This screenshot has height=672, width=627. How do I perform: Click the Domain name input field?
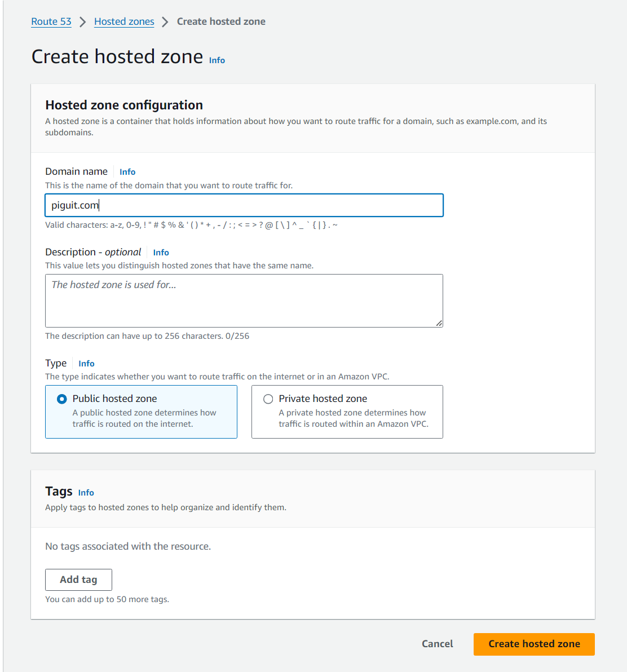pos(244,205)
